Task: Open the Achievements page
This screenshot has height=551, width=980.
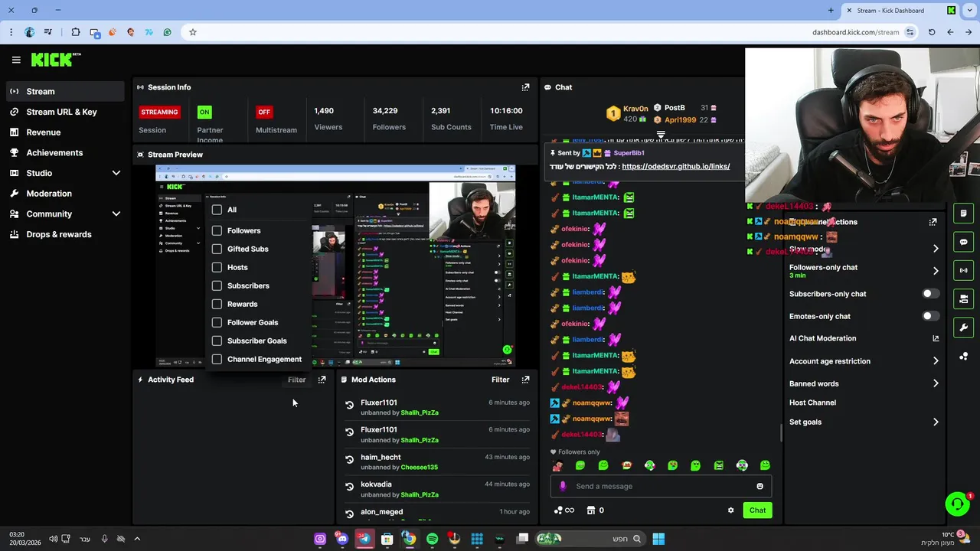Action: pos(64,152)
